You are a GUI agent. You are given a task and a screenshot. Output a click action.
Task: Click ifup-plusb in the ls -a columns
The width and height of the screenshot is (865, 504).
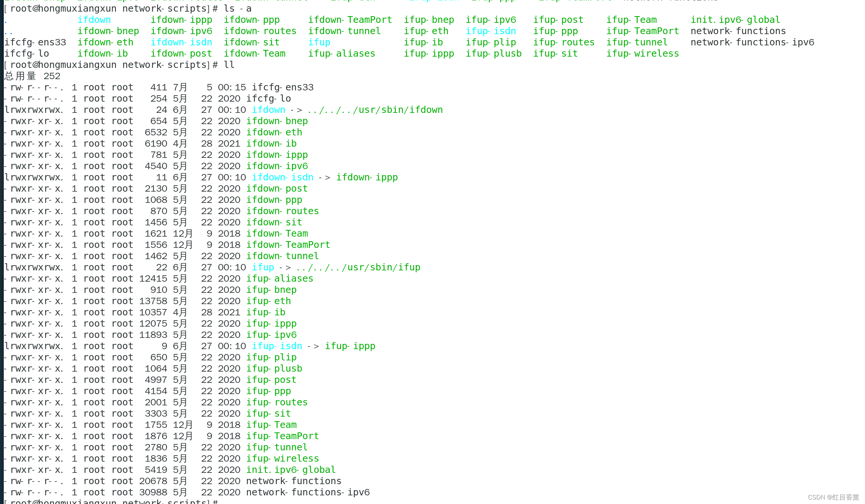pos(493,54)
